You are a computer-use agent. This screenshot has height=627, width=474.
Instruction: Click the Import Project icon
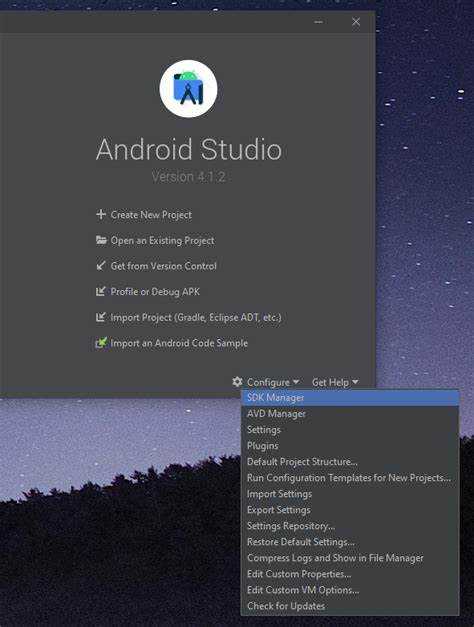coord(101,317)
